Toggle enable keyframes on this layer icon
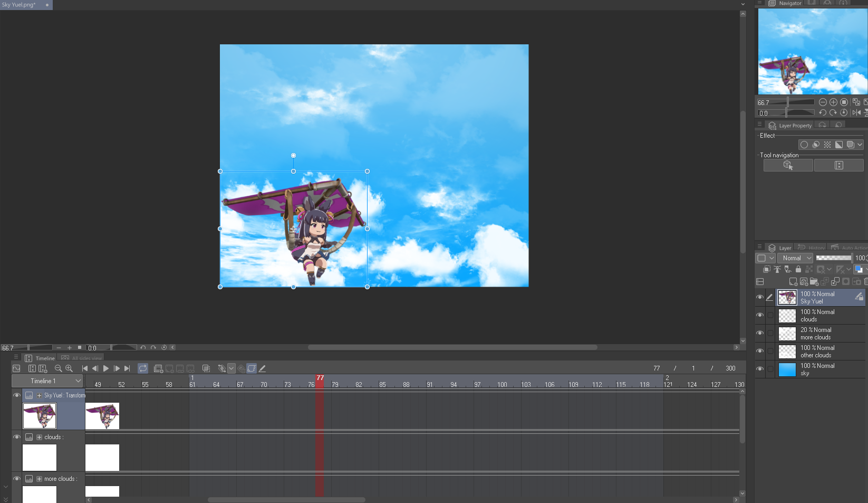The image size is (868, 503). [252, 368]
